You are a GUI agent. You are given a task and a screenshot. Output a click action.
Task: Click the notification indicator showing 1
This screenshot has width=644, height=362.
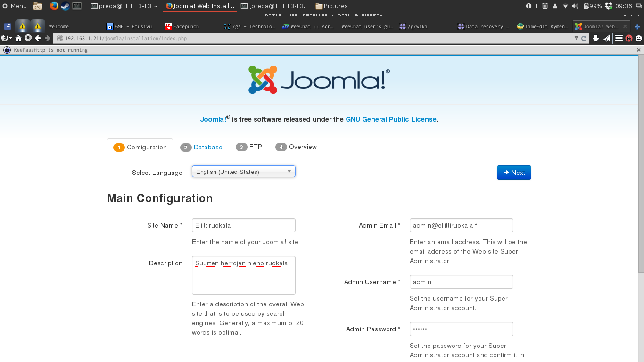pyautogui.click(x=531, y=6)
